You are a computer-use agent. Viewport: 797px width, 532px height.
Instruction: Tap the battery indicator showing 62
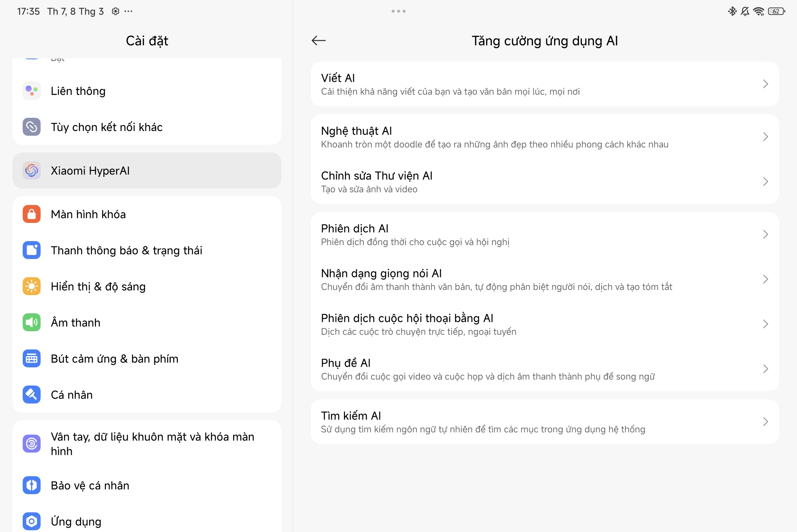point(777,11)
